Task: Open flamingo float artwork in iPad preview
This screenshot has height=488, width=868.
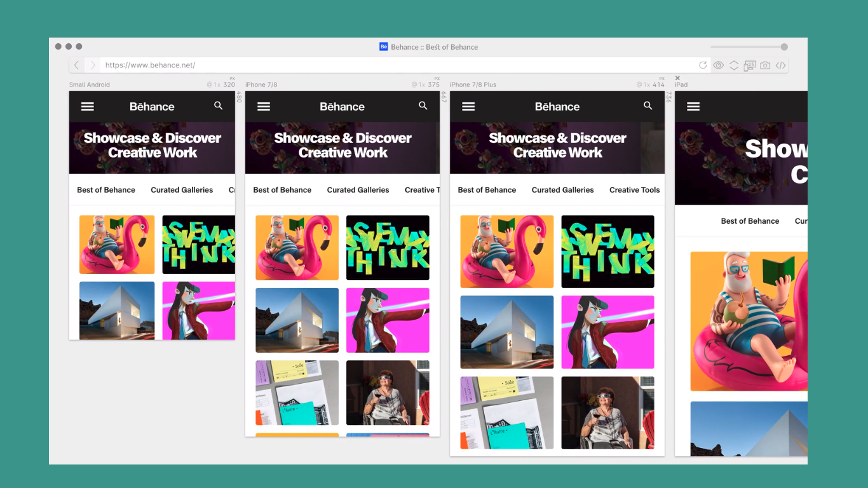Action: pos(749,321)
